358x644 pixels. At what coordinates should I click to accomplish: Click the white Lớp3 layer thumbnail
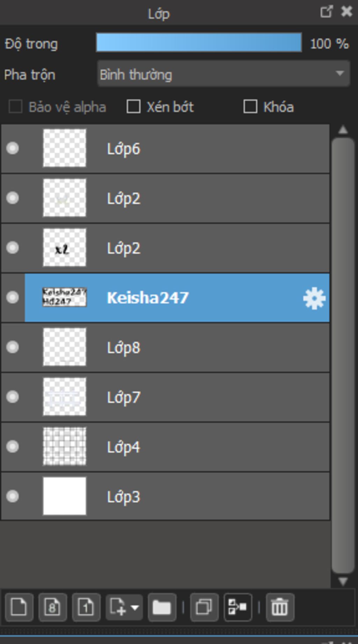(x=64, y=496)
